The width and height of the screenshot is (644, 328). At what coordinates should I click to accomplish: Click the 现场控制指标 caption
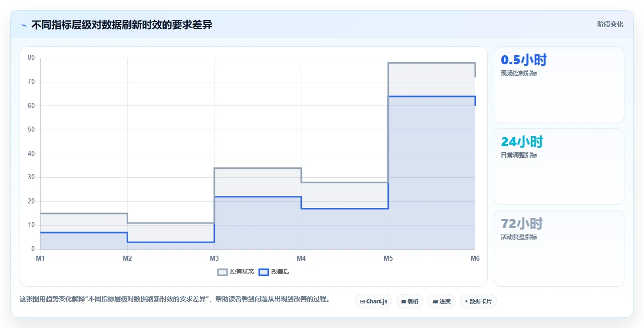519,73
